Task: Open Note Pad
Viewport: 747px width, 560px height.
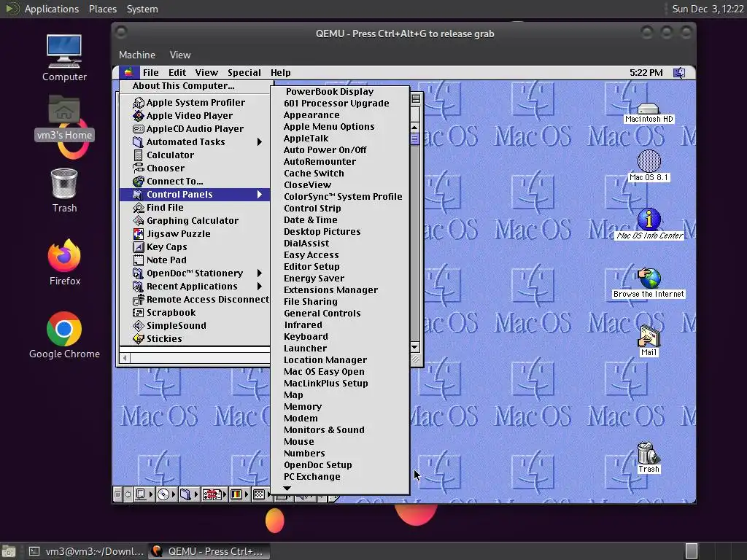Action: point(195,260)
